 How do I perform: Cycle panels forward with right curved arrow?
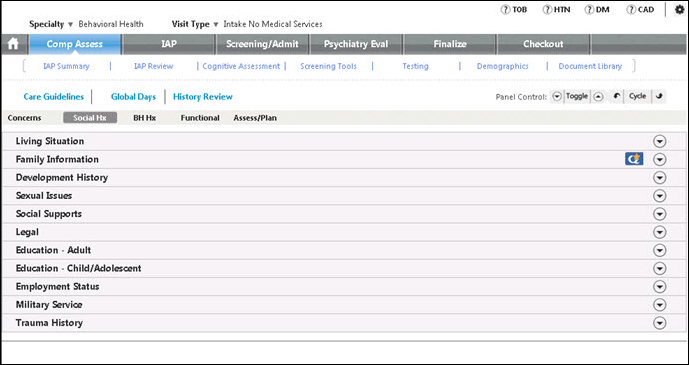(x=659, y=97)
